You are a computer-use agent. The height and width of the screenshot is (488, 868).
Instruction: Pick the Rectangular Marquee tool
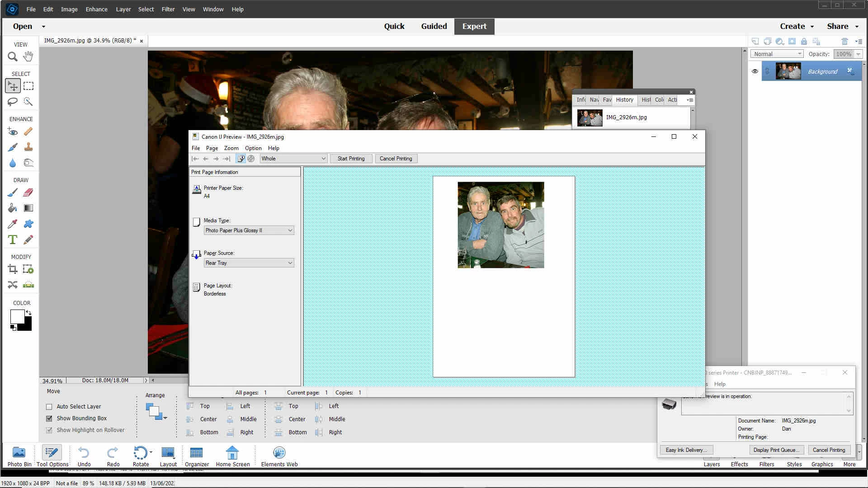(28, 86)
